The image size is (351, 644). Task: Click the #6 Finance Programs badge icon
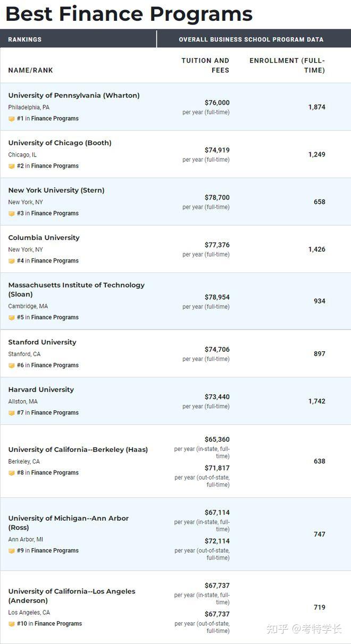pyautogui.click(x=12, y=365)
